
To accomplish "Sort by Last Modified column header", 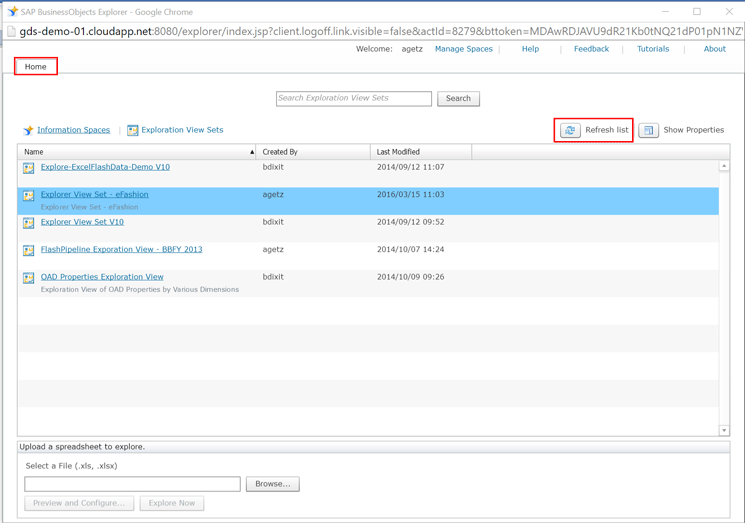I will [x=421, y=152].
